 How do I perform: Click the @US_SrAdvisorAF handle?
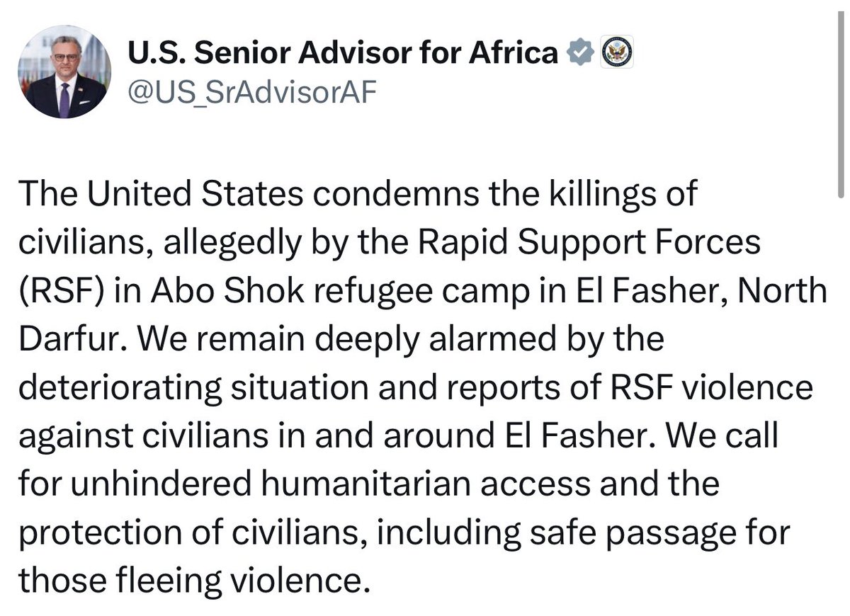point(249,93)
